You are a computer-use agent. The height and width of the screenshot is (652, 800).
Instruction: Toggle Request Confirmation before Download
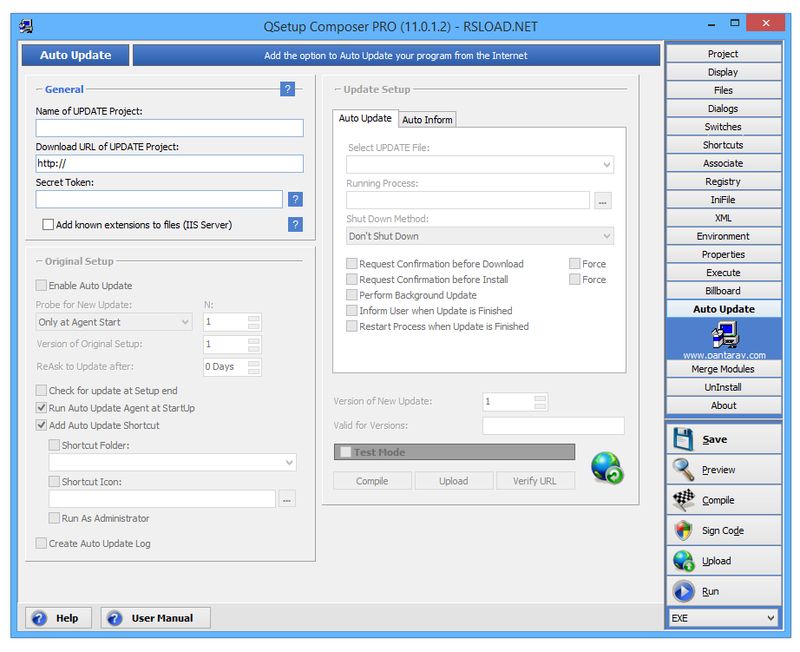[x=352, y=264]
